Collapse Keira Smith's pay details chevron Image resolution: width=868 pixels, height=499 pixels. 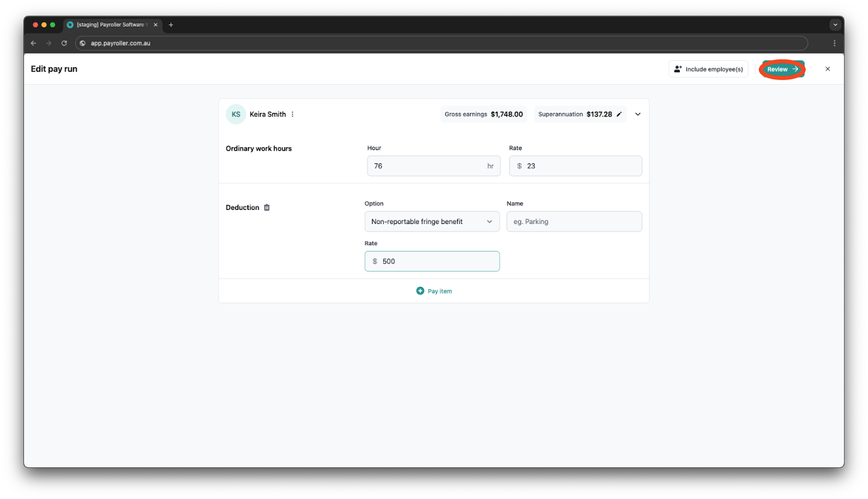click(x=638, y=114)
